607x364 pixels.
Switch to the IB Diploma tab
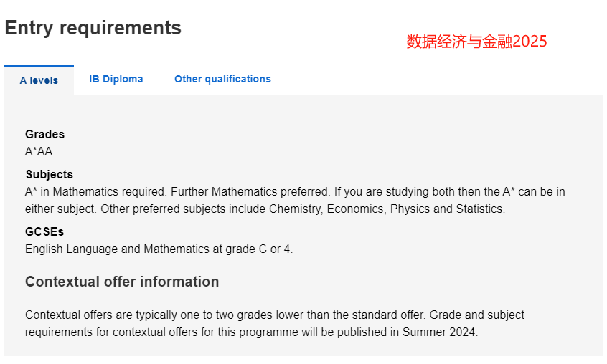point(116,79)
